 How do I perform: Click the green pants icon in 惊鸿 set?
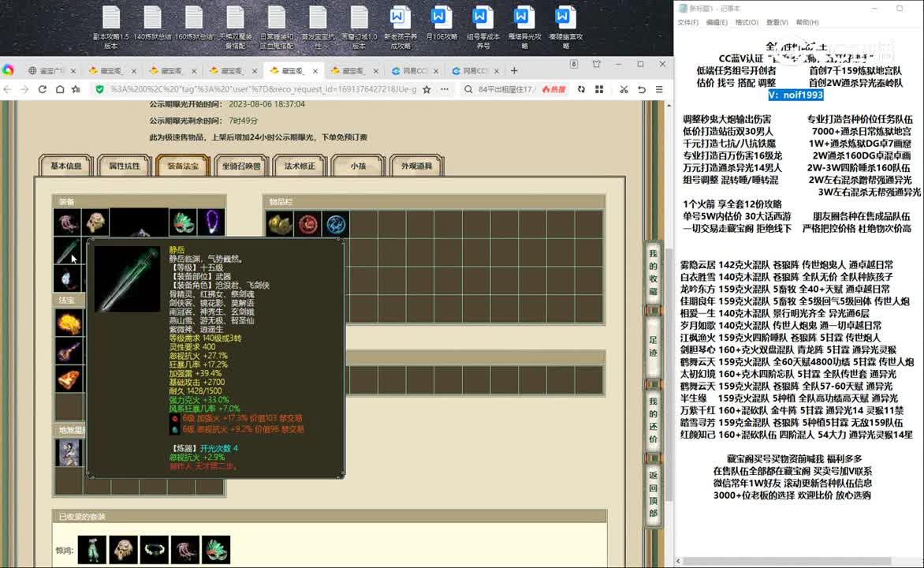point(92,550)
